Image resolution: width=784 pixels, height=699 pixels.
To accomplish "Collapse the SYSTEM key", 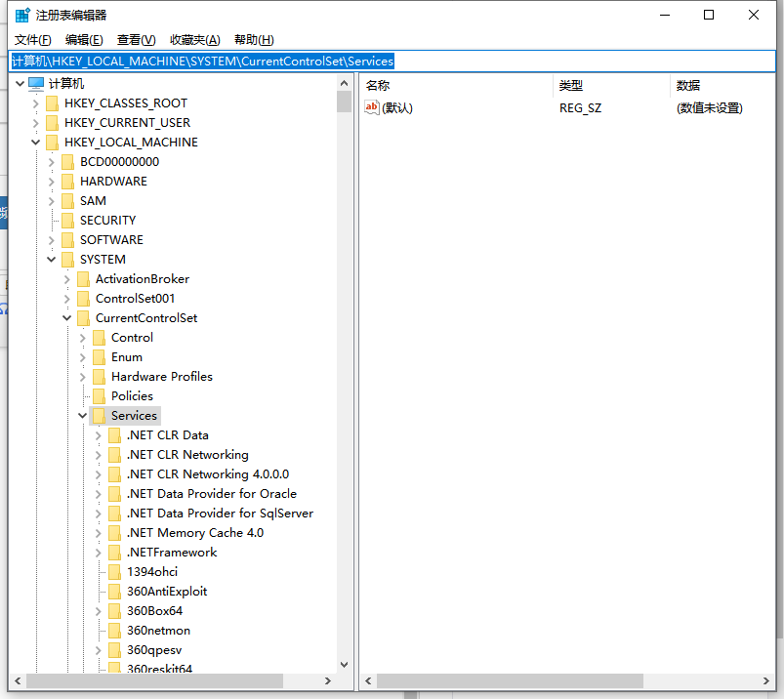I will [x=51, y=260].
